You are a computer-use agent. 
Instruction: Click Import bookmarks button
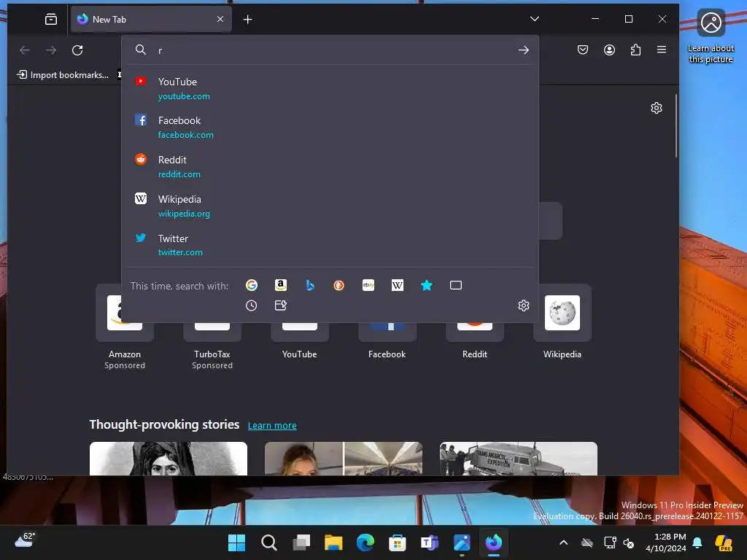[63, 75]
